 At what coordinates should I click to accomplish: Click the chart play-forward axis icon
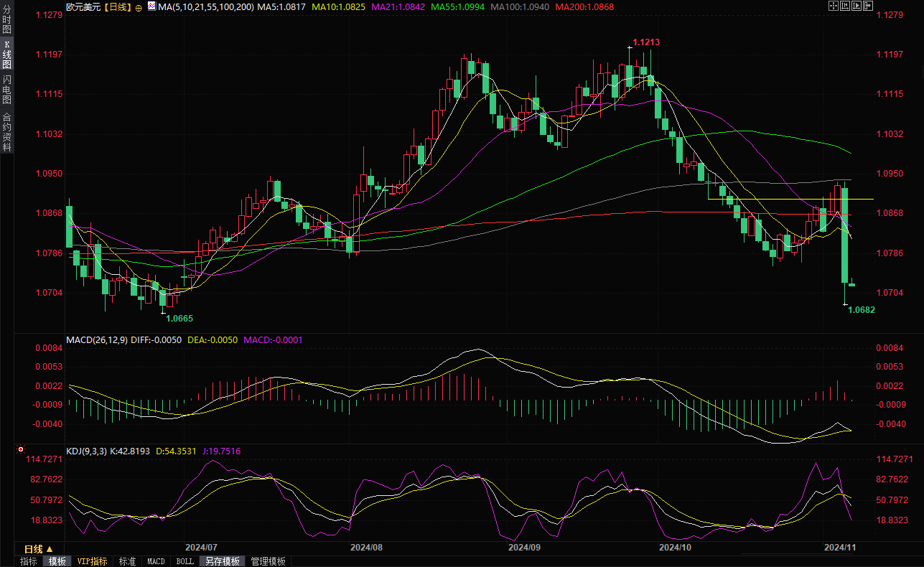(857, 6)
